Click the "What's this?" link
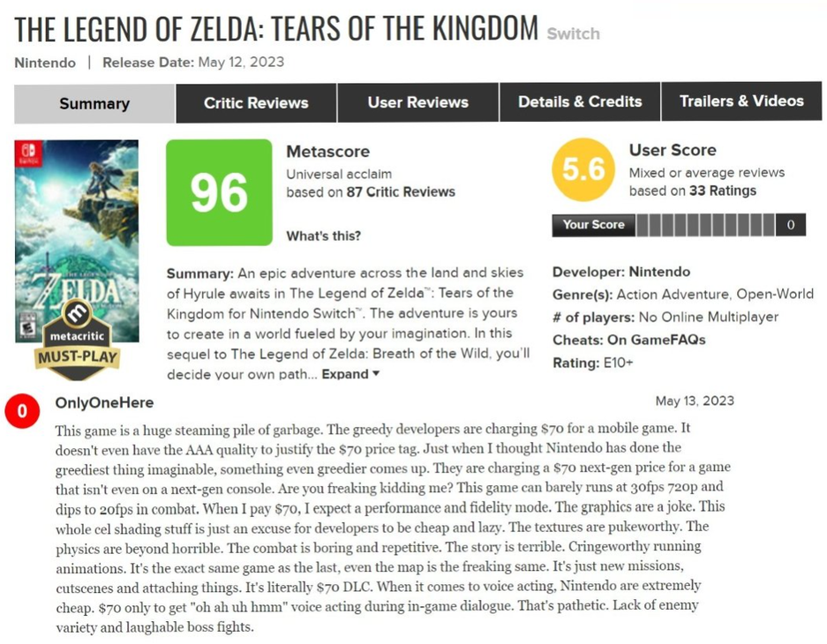827x644 pixels. [323, 236]
